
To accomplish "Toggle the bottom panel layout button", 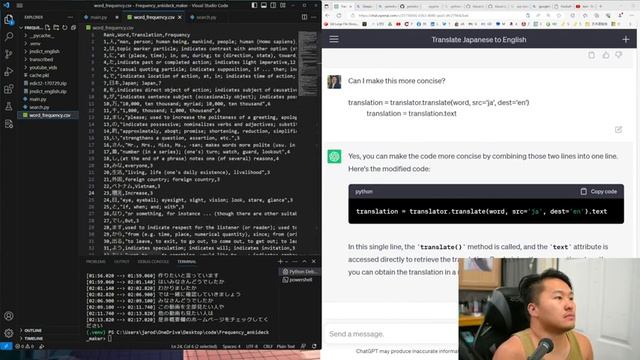I will coord(264,5).
